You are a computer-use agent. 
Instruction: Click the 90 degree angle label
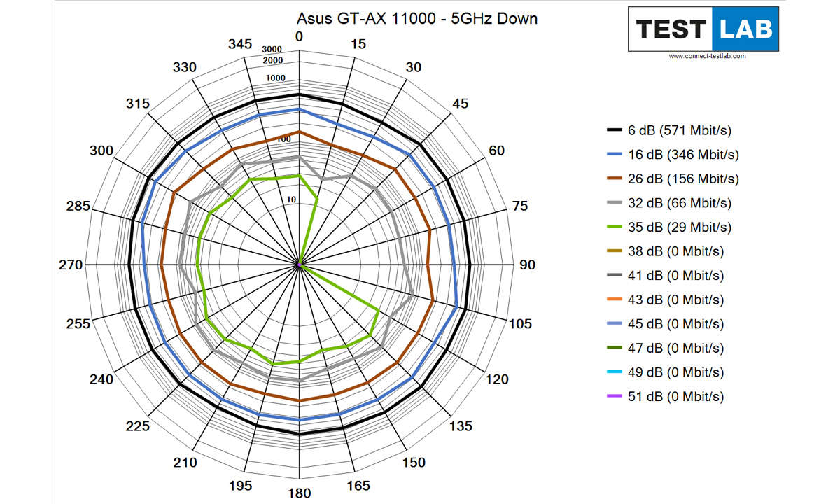click(527, 265)
